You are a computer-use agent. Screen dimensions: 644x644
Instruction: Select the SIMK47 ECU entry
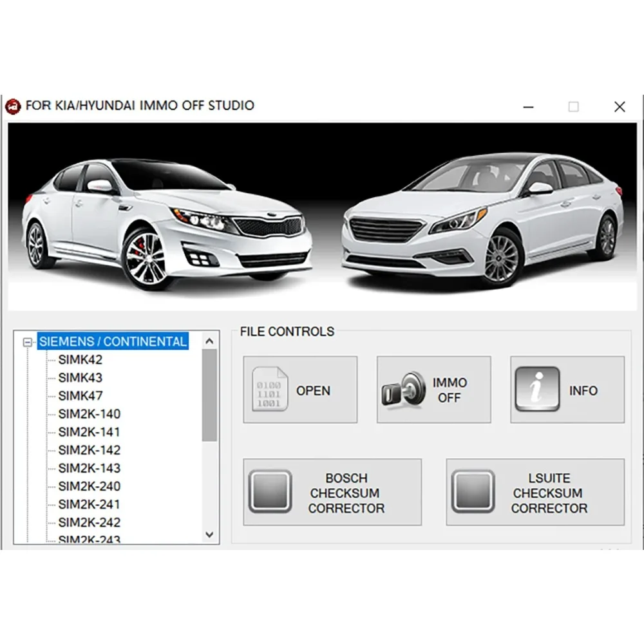pyautogui.click(x=79, y=396)
